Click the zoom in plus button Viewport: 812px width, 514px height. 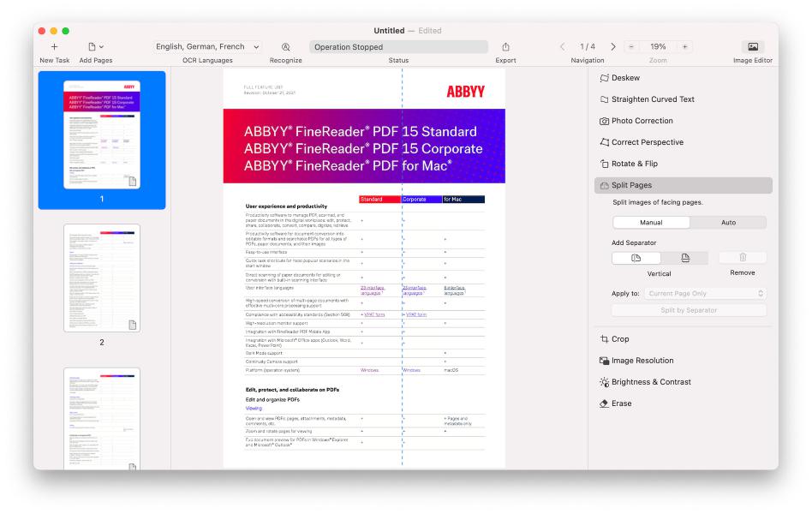click(684, 46)
